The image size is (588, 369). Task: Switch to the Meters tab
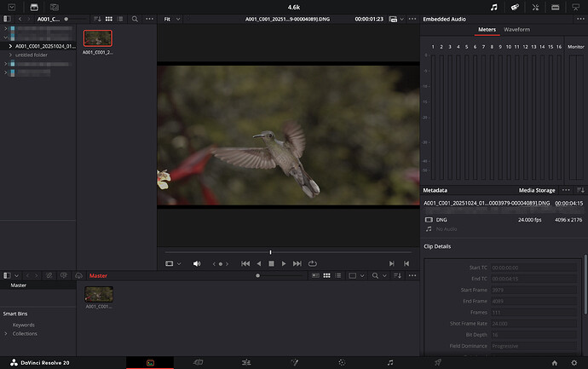[487, 29]
